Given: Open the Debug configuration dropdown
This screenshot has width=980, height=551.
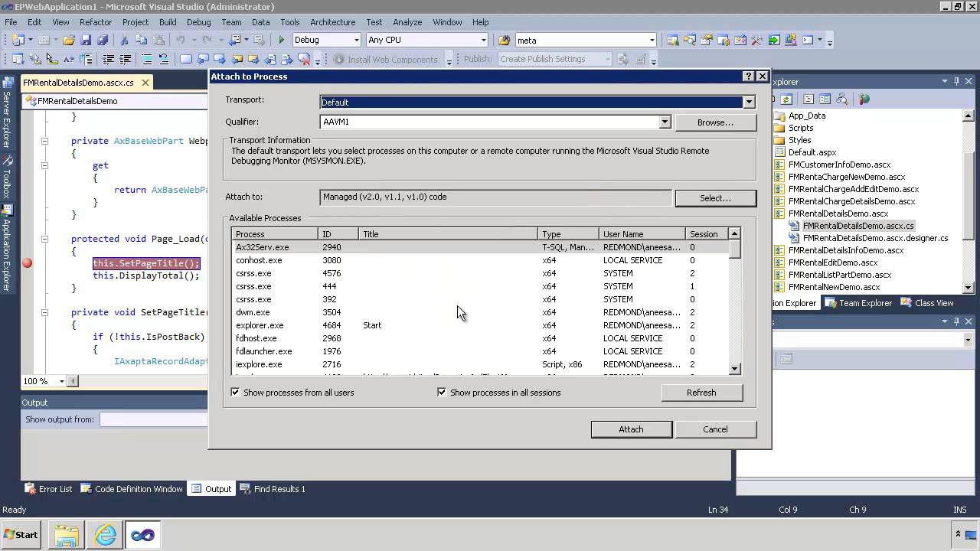Looking at the screenshot, I should [x=356, y=40].
